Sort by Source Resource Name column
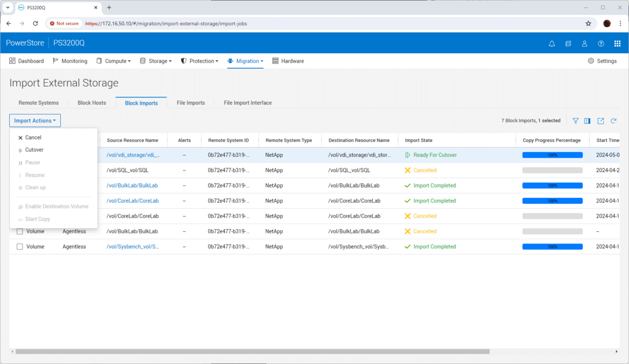Image resolution: width=629 pixels, height=364 pixels. [x=132, y=140]
